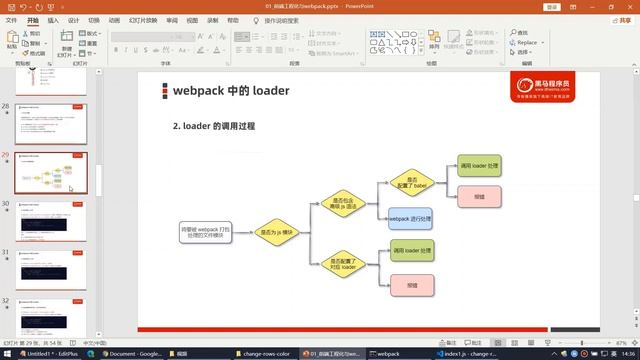Open Replace dropdown arrow
The height and width of the screenshot is (360, 640).
pyautogui.click(x=543, y=42)
